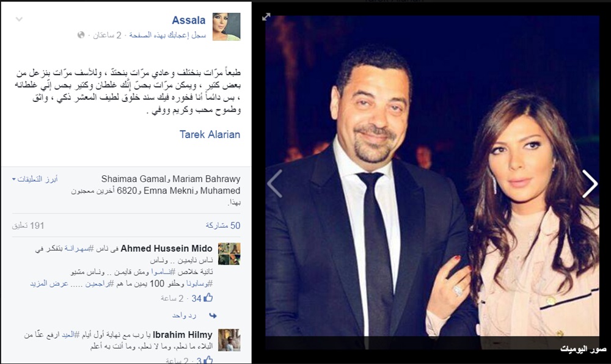This screenshot has width=611, height=364.
Task: Like Ahmed Hussein Mido's comment thumbs-up icon
Action: [208, 298]
